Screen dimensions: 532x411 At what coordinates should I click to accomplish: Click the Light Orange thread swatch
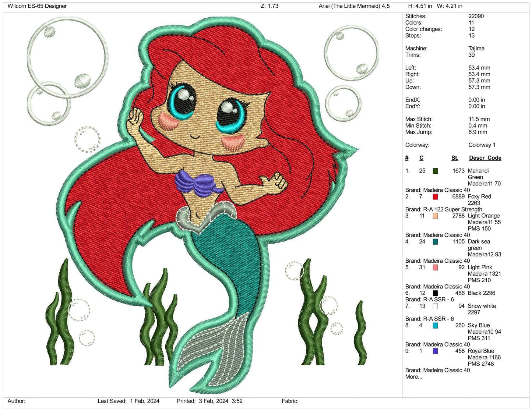[436, 216]
